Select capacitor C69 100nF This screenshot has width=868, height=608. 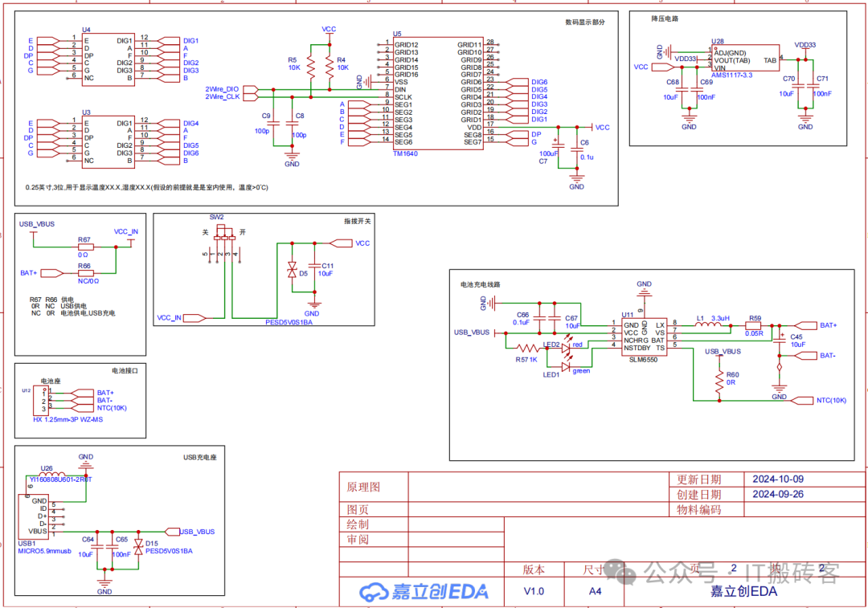[695, 88]
